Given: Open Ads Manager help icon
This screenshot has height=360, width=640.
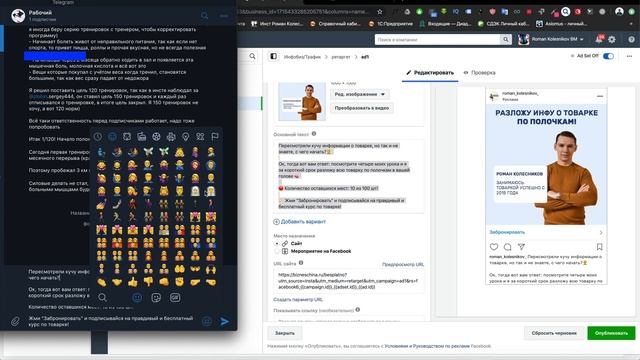Looking at the screenshot, I should coord(631,40).
